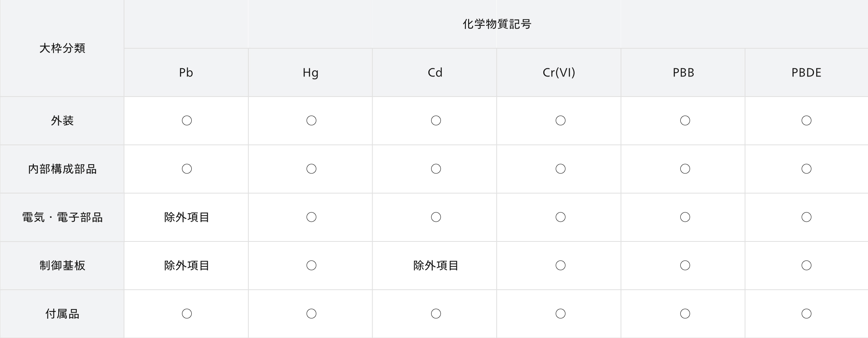The image size is (868, 338).
Task: Click 除外項目 under Cd for 制御基板
Action: pos(436,266)
